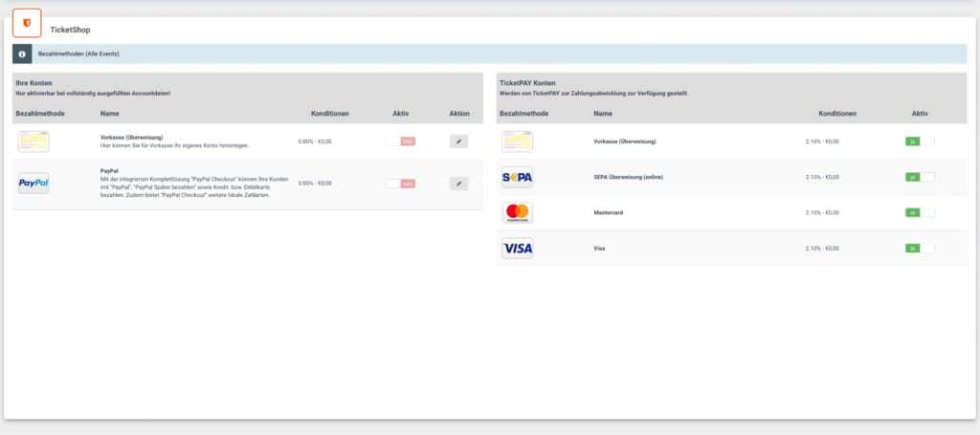The image size is (980, 435).
Task: Disable the SEPA Überweisung toggle
Action: (x=919, y=177)
